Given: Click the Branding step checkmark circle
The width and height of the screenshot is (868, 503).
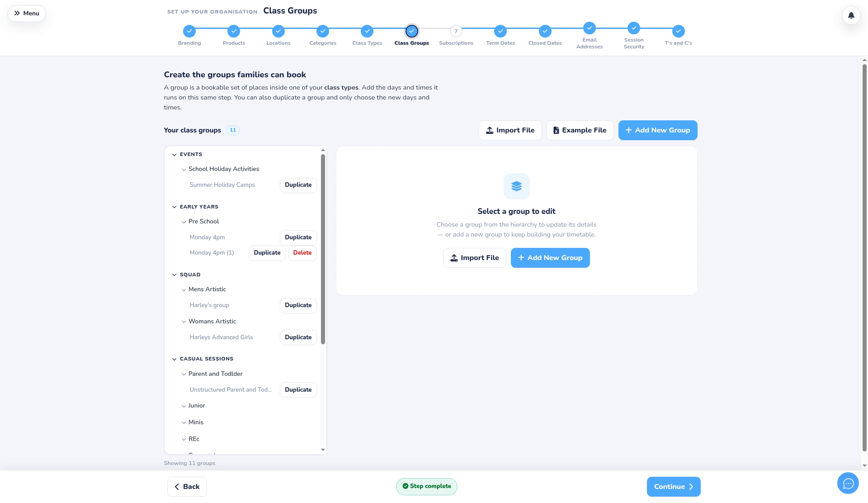Looking at the screenshot, I should pos(189,31).
